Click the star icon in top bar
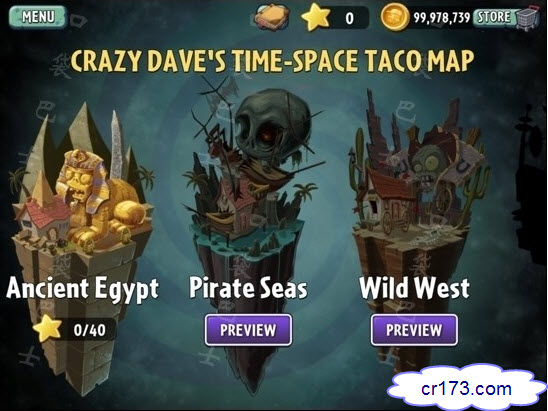This screenshot has height=411, width=548. click(316, 17)
